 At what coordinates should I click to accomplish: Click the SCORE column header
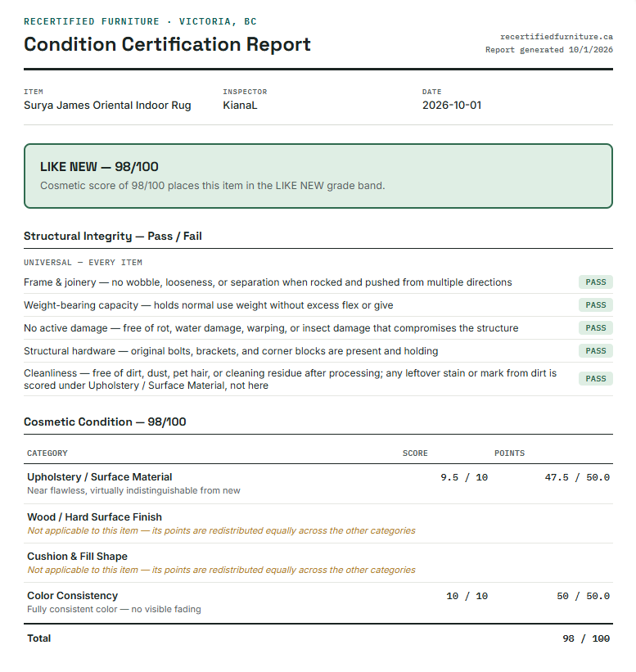tap(415, 453)
